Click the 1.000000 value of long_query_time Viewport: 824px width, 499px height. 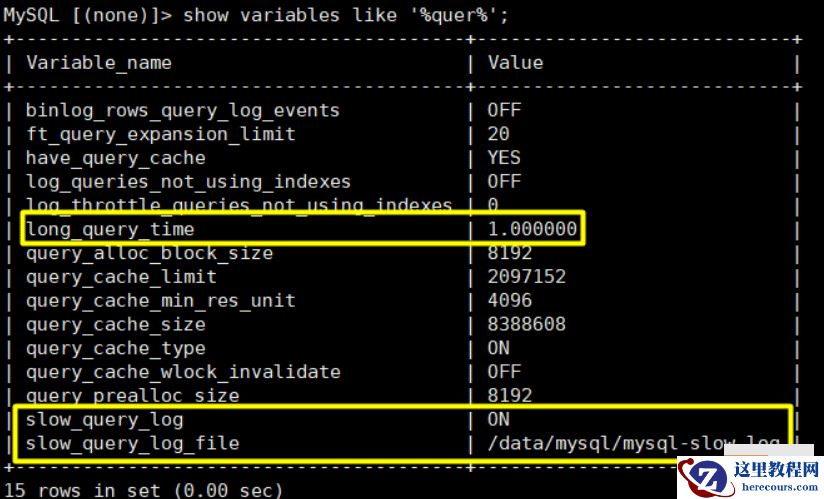[532, 229]
